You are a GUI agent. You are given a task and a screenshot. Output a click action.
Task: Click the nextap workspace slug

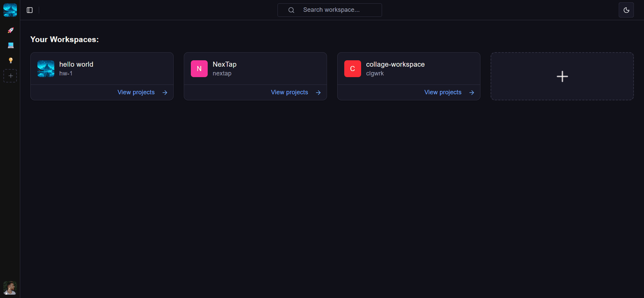coord(222,73)
